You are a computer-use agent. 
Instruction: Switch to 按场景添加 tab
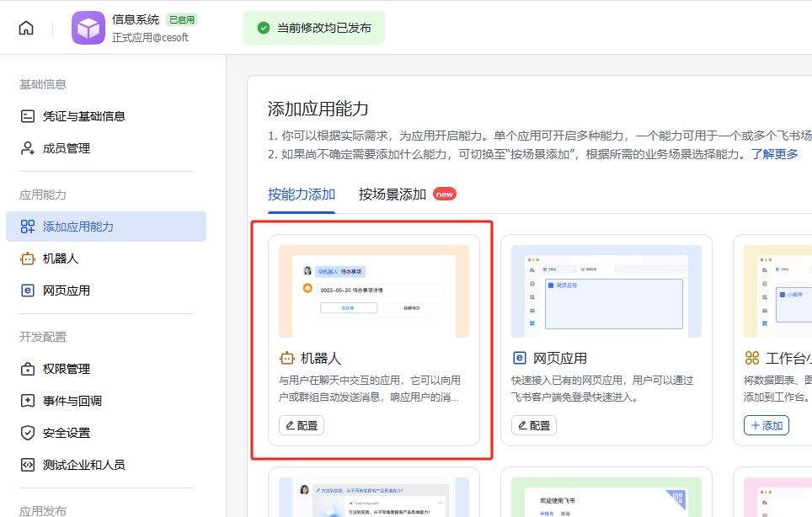click(x=393, y=195)
